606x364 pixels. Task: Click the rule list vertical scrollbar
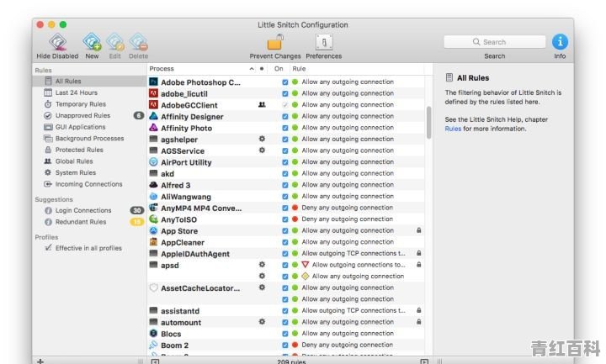(428, 122)
